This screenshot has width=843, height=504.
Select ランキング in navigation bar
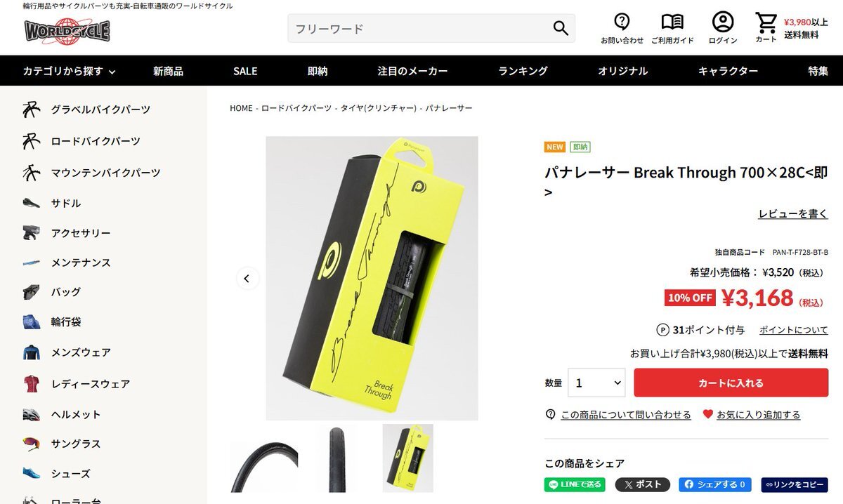(x=523, y=71)
